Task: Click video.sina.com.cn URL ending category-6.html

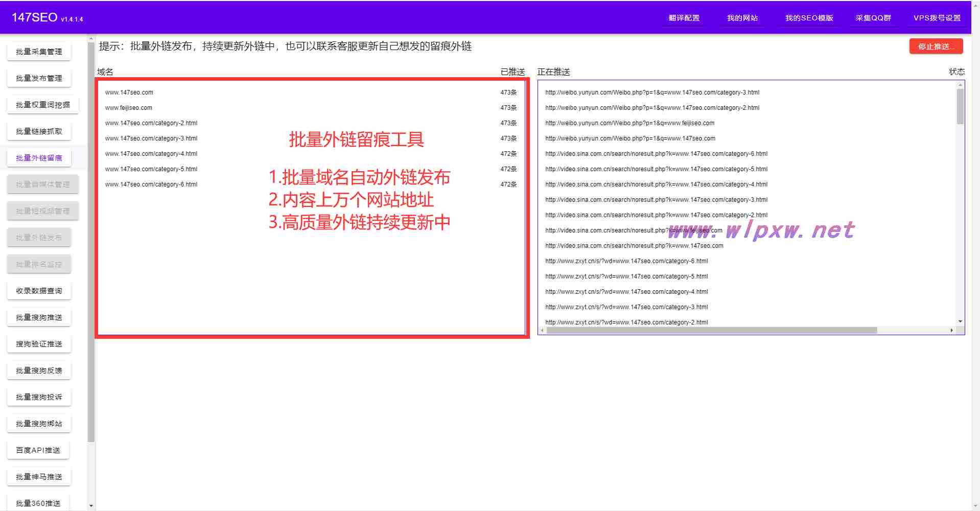Action: click(656, 154)
